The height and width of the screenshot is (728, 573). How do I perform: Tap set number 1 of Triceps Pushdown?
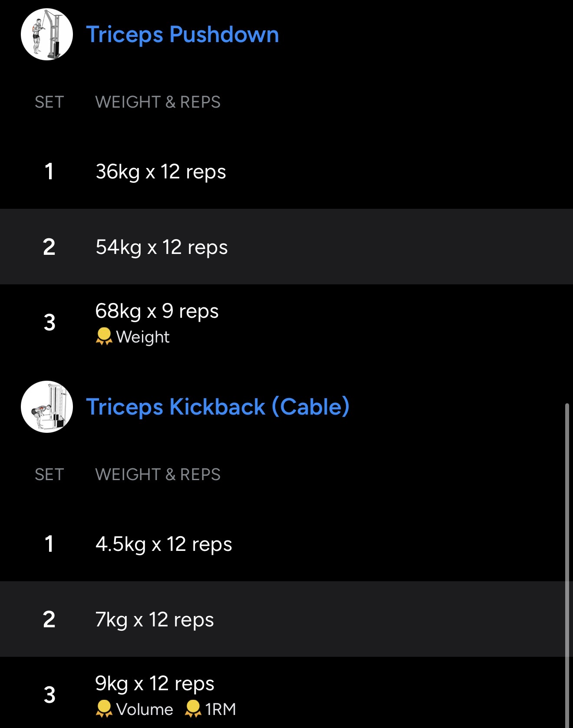coord(49,171)
